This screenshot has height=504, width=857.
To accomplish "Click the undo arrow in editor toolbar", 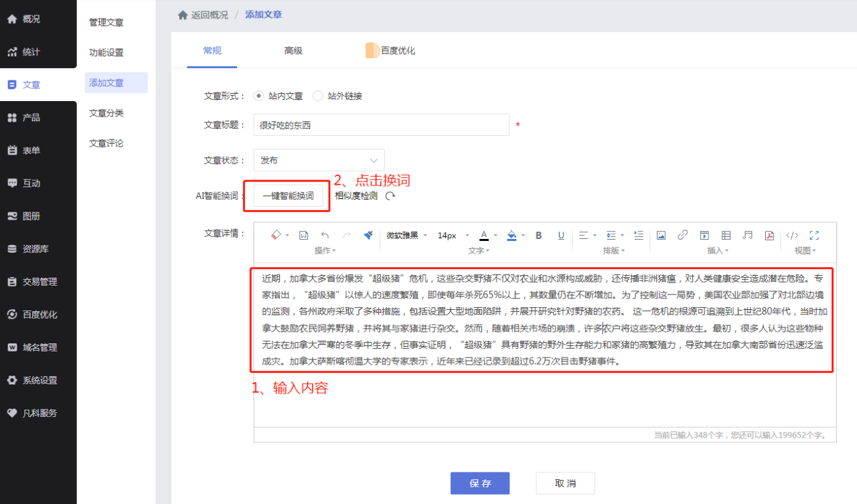I will (x=325, y=235).
